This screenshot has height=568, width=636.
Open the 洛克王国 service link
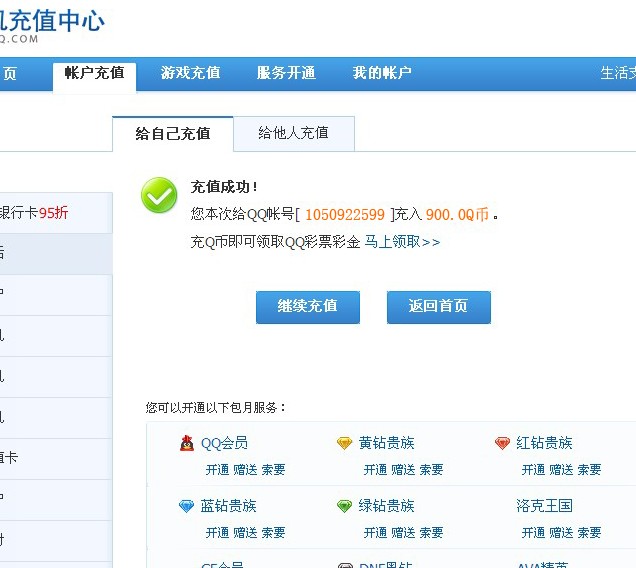click(544, 506)
